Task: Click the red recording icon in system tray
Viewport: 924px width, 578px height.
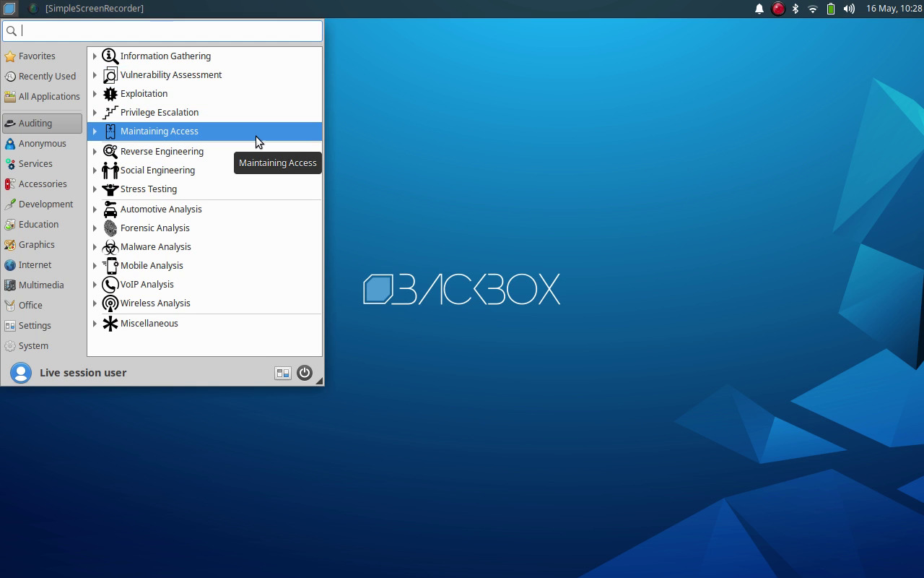Action: coord(778,9)
